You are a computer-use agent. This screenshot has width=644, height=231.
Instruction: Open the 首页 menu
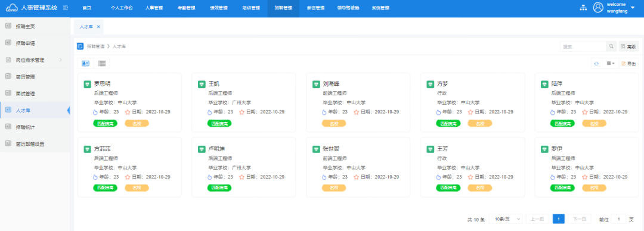coord(86,8)
